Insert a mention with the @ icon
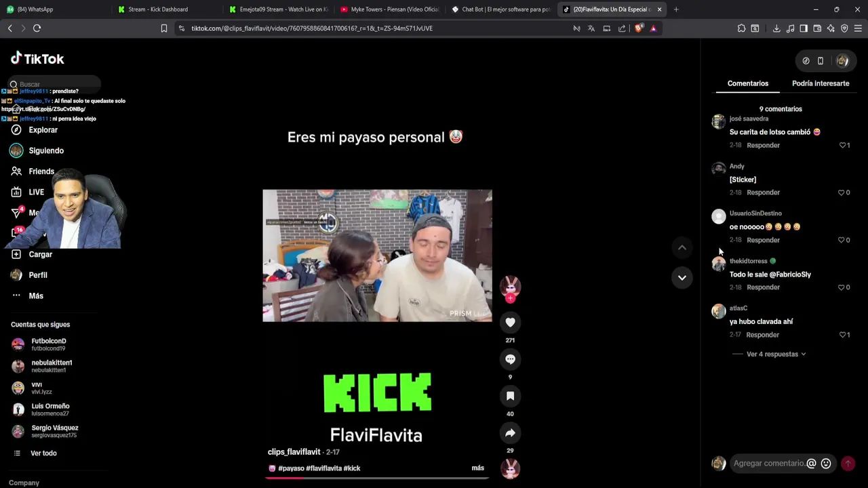 [x=811, y=464]
